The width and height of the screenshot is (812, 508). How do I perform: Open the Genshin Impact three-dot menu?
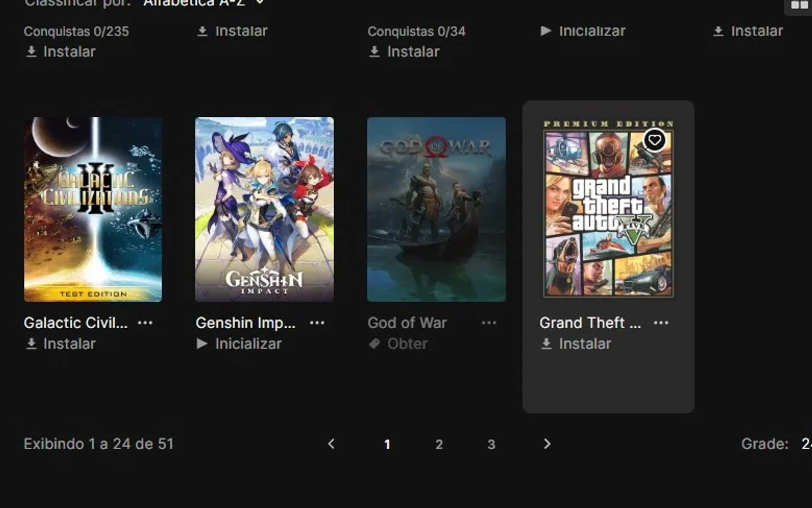point(317,323)
